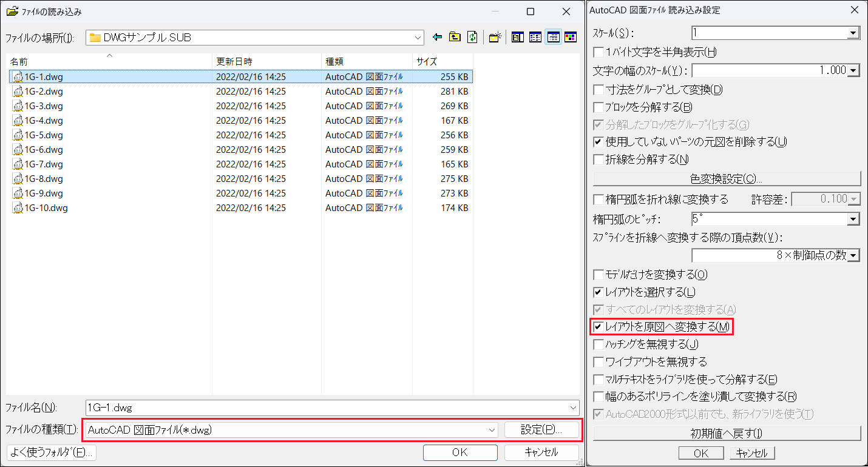Click the 1G-4.dwg file icon

click(x=18, y=121)
